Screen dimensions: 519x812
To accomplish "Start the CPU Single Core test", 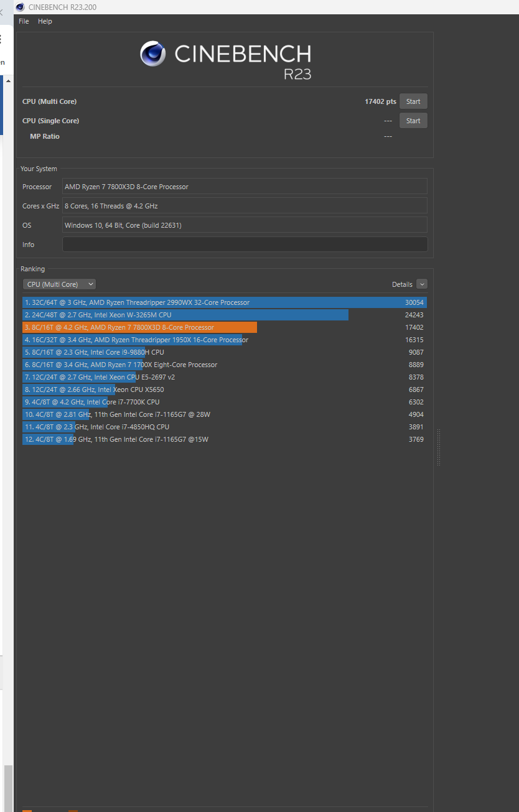I will pos(413,121).
